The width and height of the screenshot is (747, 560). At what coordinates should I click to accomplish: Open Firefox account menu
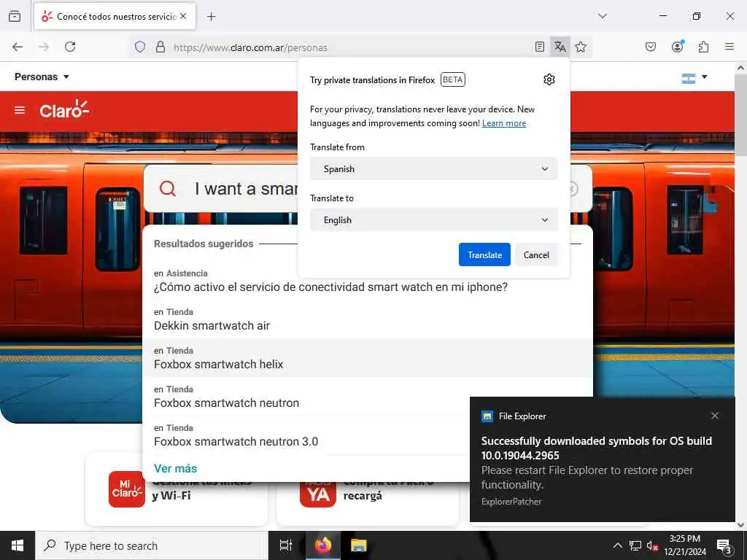coord(677,46)
